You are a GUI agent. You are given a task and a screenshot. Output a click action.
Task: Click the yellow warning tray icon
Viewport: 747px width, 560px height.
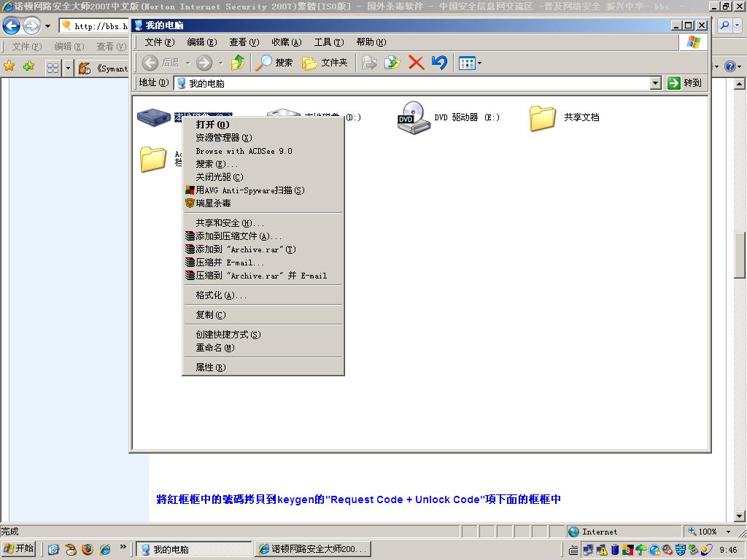pyautogui.click(x=603, y=550)
